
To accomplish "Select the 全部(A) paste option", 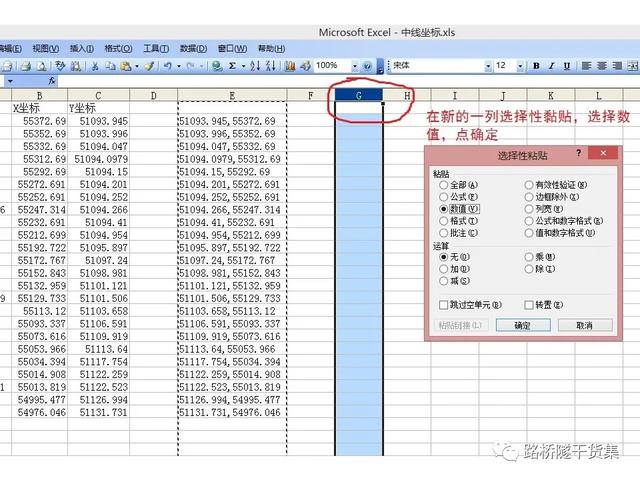I will point(459,185).
